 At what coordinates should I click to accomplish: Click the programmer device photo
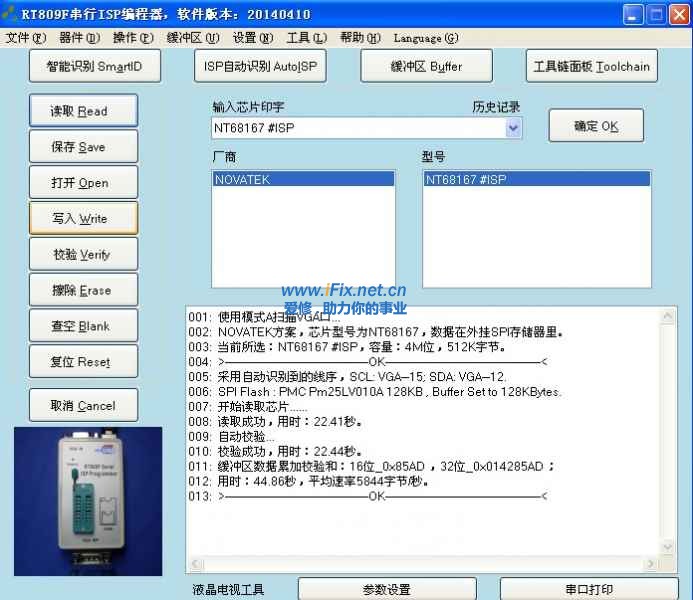coord(88,501)
